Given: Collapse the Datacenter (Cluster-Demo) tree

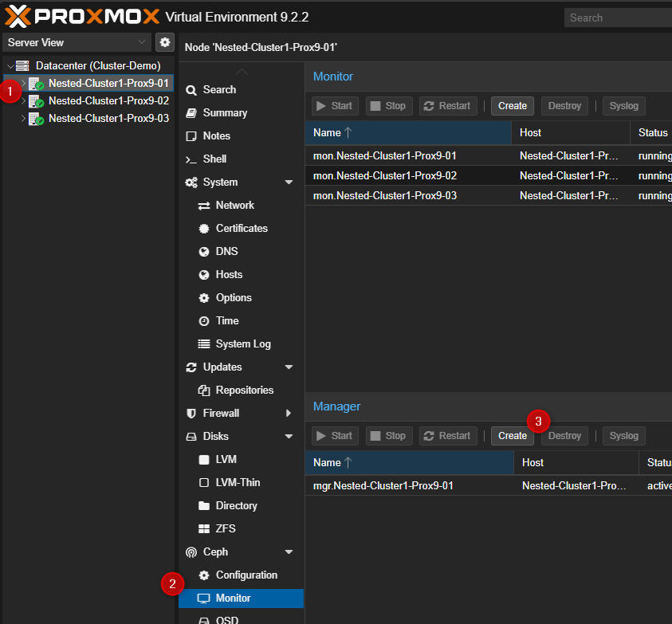Looking at the screenshot, I should 10,66.
